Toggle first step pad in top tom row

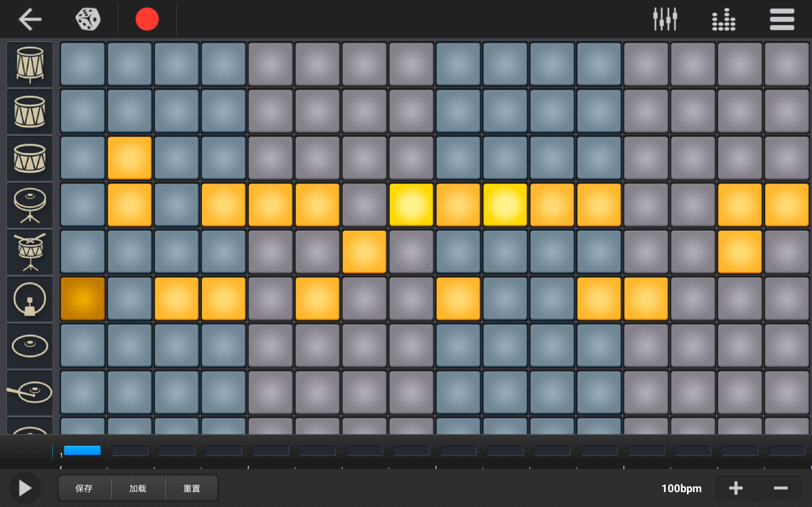point(82,64)
